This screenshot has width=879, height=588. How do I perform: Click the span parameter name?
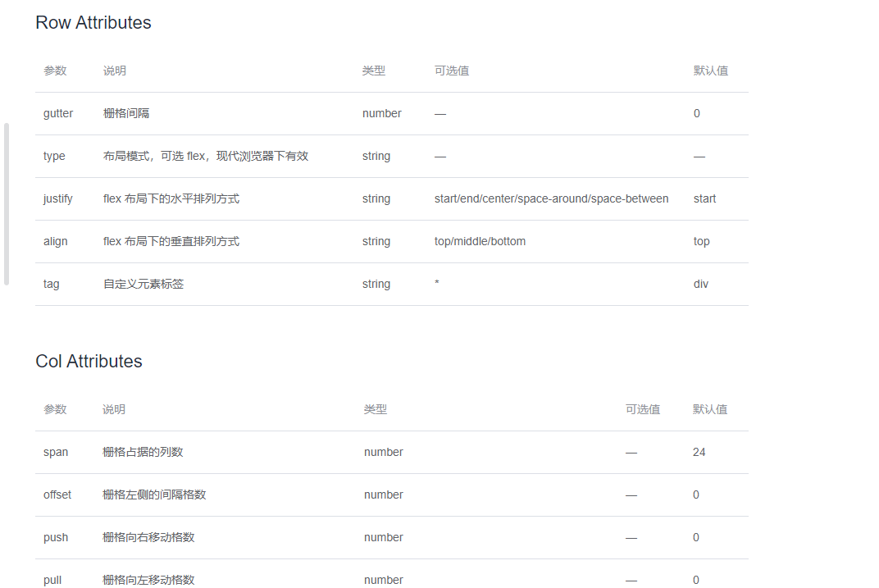click(55, 452)
